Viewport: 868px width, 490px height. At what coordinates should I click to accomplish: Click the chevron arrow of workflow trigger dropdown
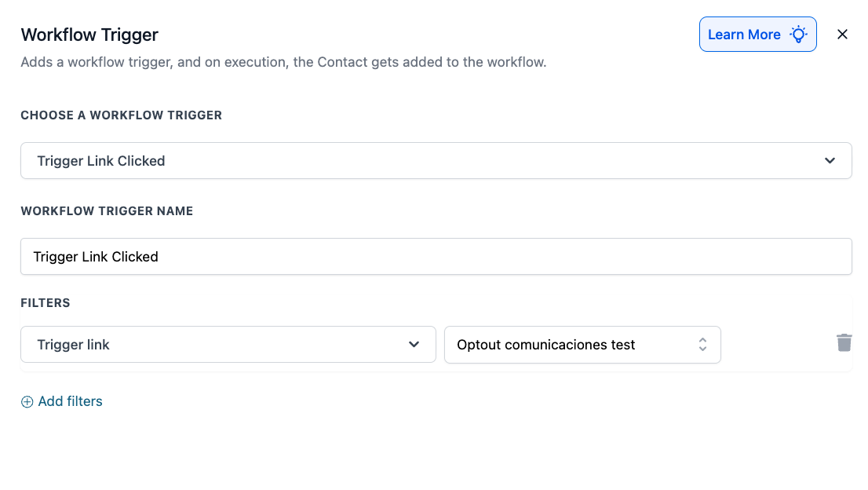(x=830, y=160)
